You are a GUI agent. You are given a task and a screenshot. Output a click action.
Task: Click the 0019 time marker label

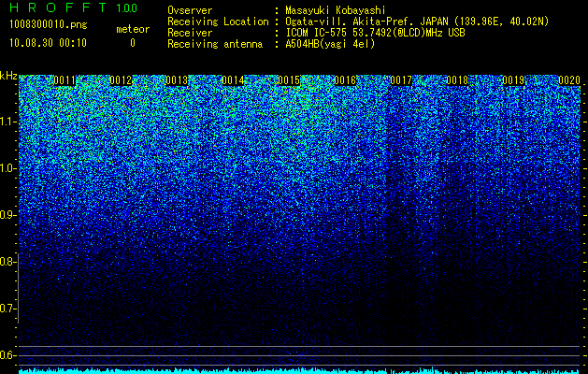point(513,80)
